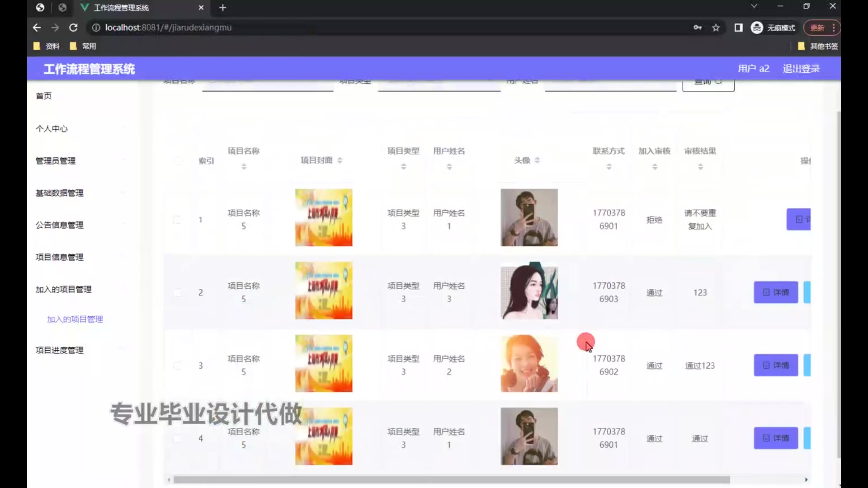Sort by 头像 column arrows

[538, 160]
